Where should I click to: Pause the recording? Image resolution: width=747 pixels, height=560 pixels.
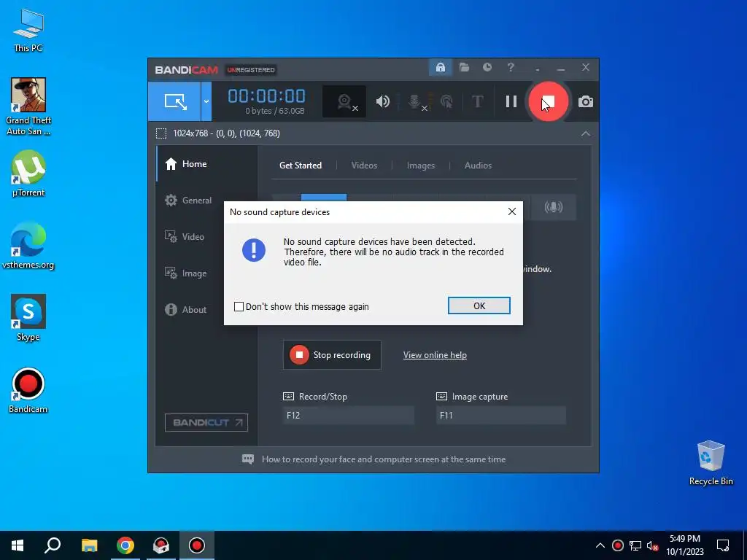click(x=511, y=101)
